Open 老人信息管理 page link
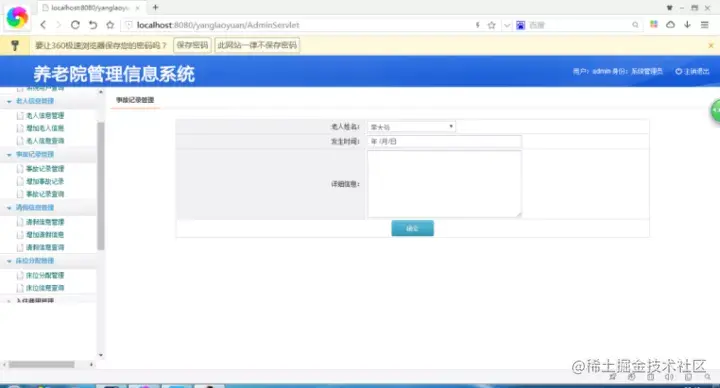Viewport: 720px width, 388px height. pos(45,116)
